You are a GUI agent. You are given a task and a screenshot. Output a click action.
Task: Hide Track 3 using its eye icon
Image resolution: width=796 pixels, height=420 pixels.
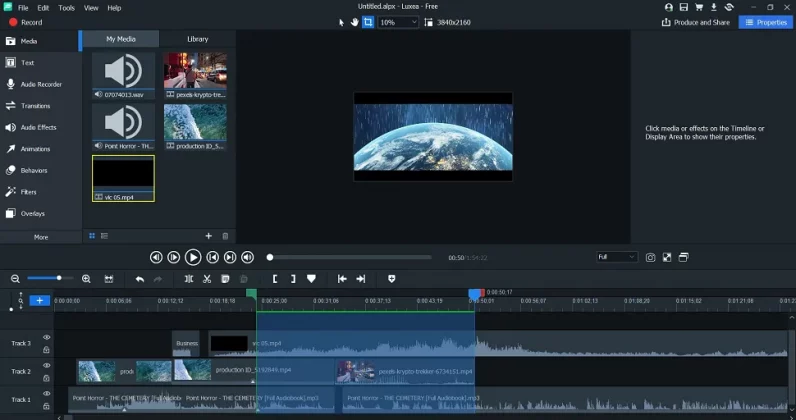(x=46, y=337)
